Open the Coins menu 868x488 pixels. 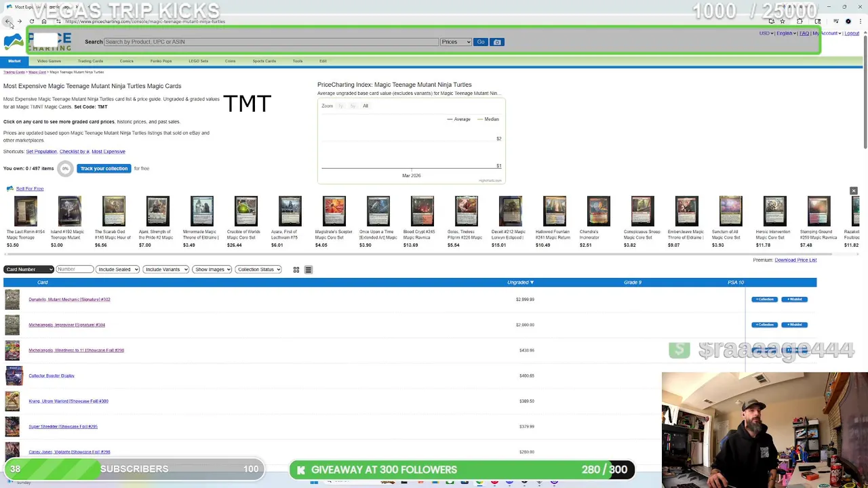230,61
